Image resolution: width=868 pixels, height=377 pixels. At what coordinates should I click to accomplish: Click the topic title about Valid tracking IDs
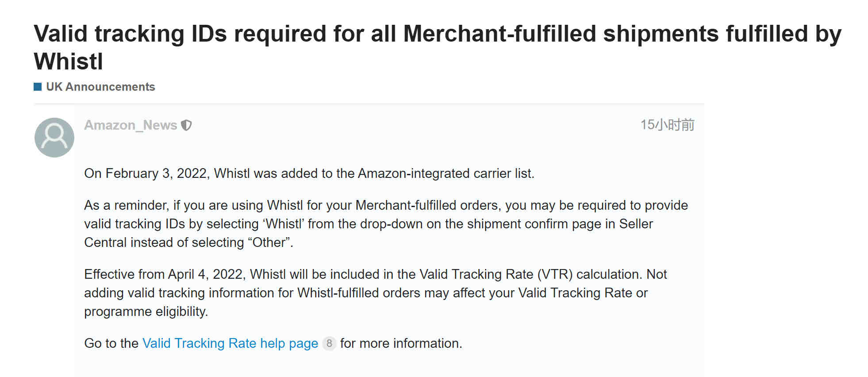[x=438, y=47]
